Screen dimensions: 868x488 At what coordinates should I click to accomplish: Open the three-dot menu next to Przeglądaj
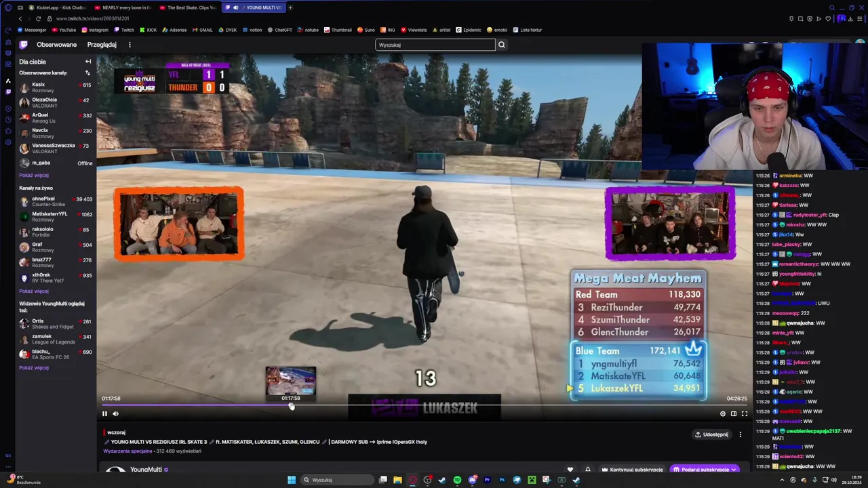tap(130, 45)
